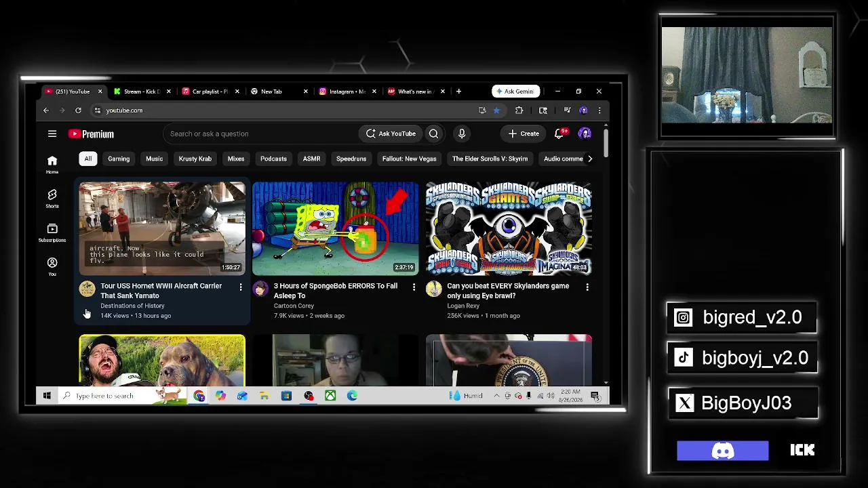Open more options for USS Hornet video
Screen dimensions: 868x488
click(241, 287)
